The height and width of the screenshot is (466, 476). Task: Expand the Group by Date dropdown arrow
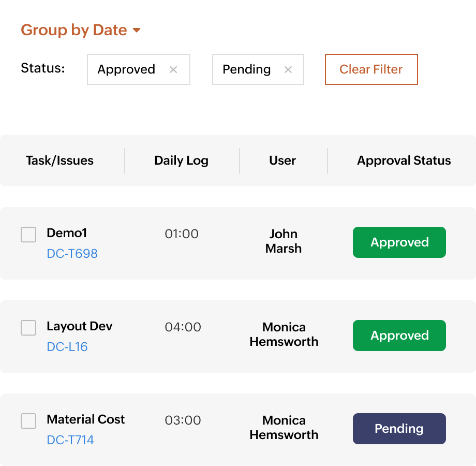coord(137,31)
